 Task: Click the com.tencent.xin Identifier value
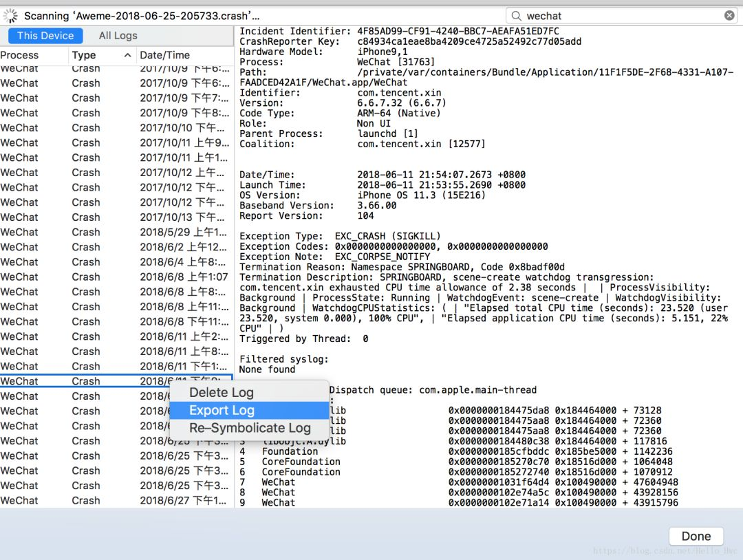399,93
